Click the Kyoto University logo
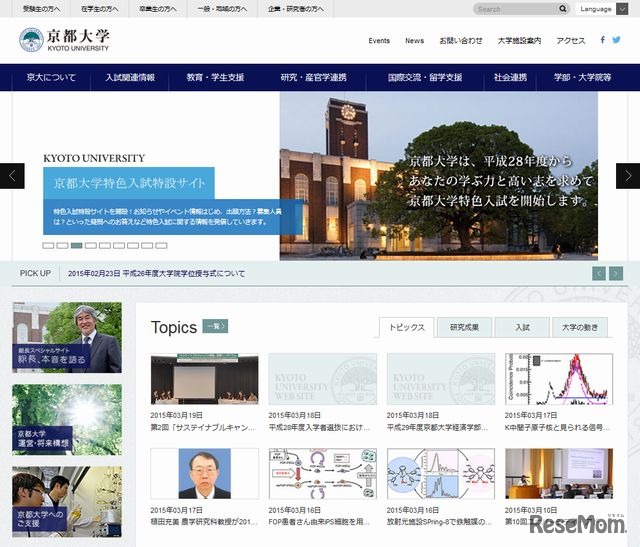 pos(64,40)
